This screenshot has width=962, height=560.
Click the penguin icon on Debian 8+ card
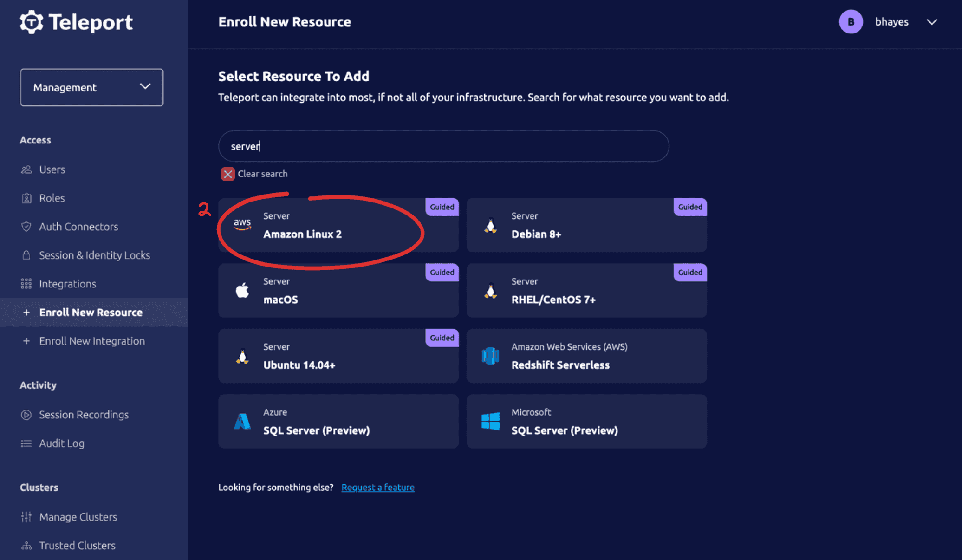[x=491, y=226]
